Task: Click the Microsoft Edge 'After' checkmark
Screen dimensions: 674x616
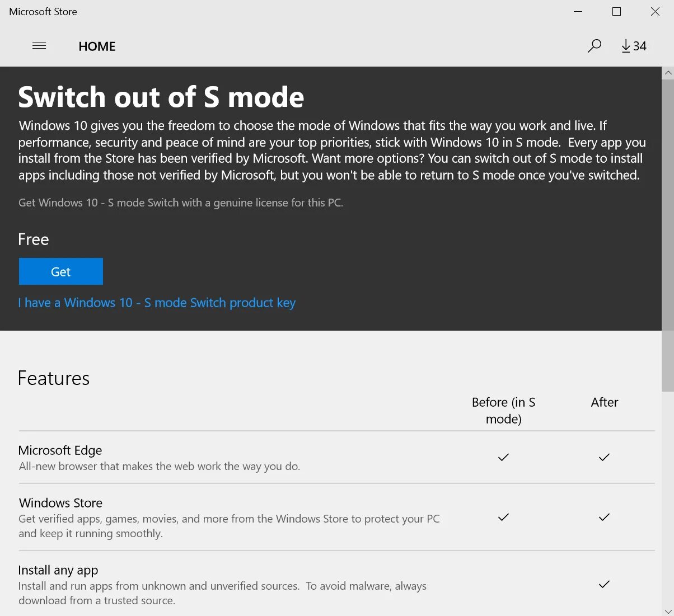Action: 604,457
